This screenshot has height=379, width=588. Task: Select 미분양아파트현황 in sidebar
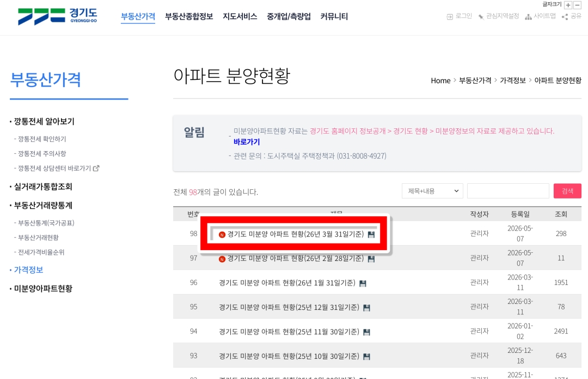coord(43,288)
